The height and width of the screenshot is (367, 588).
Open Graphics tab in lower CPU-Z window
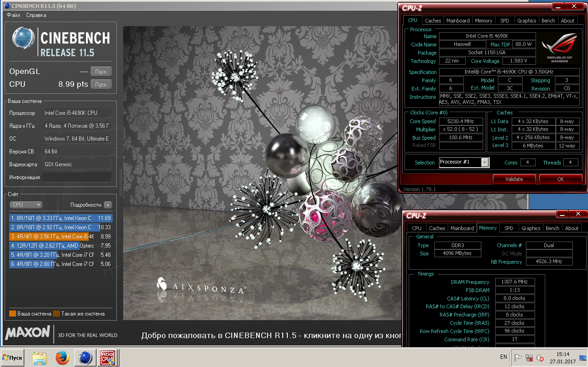[x=531, y=228]
